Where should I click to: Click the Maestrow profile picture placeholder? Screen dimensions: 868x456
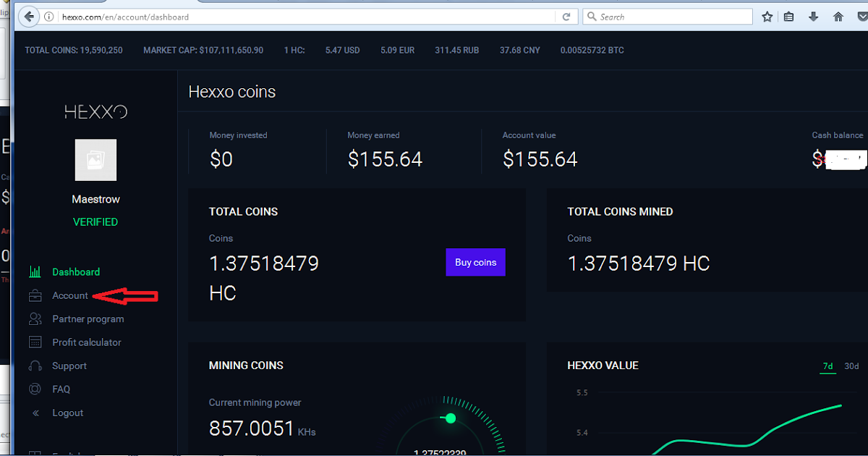[95, 159]
